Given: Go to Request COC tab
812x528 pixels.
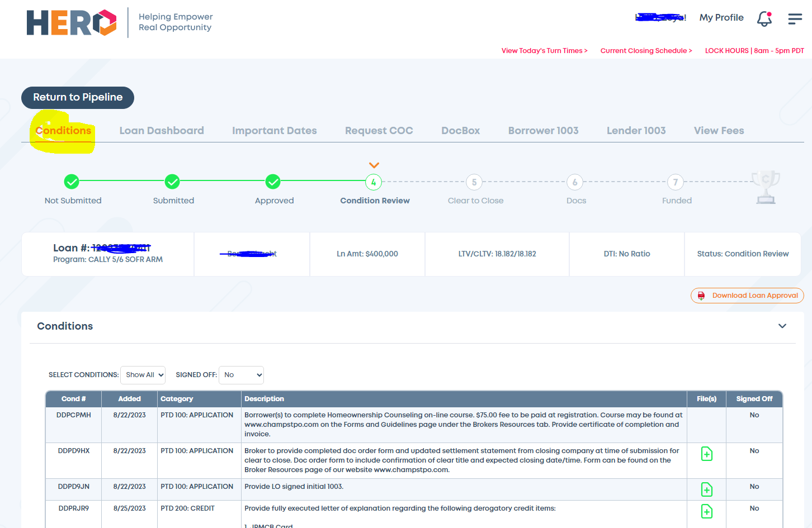Looking at the screenshot, I should coord(379,130).
